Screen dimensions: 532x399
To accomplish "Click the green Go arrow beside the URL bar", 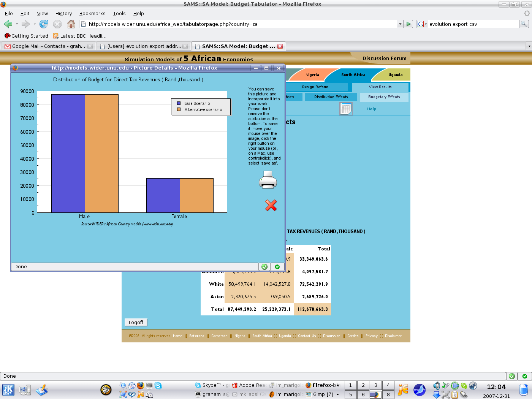I will [408, 24].
